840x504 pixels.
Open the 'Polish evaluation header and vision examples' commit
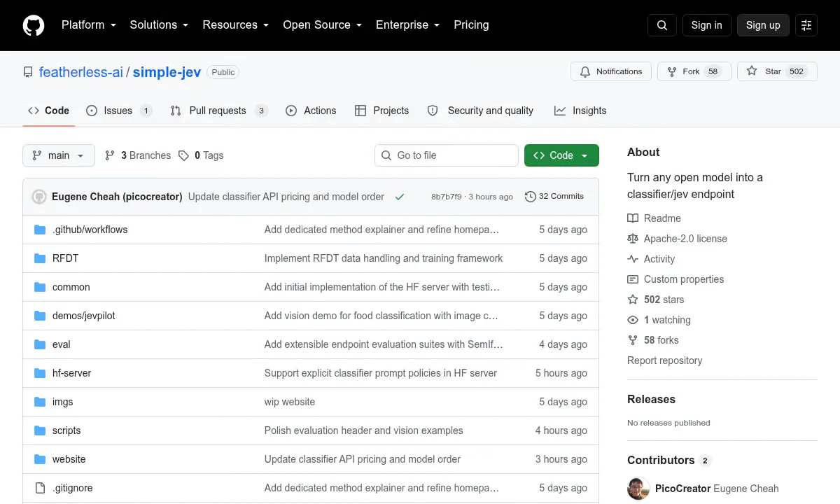pos(363,430)
